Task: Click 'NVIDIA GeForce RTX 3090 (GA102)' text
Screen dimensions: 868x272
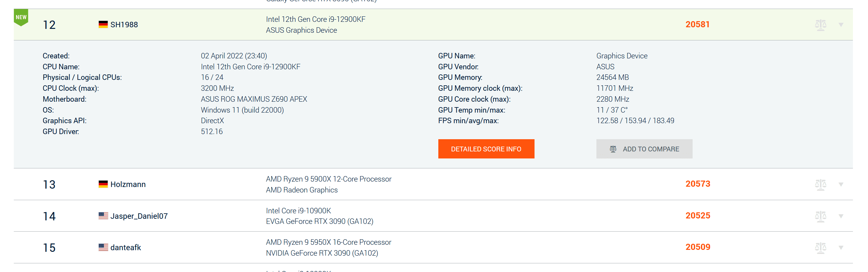Action: pos(322,253)
